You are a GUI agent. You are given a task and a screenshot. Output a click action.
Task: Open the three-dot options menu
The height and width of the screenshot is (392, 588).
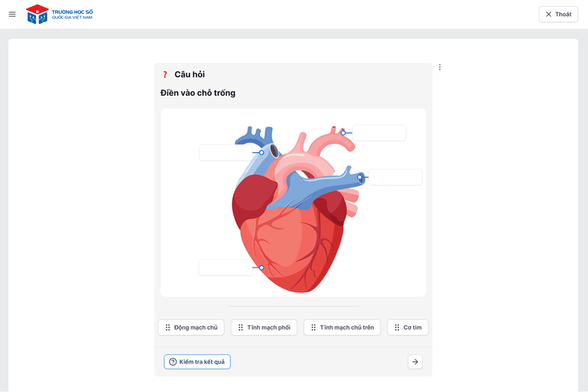(440, 67)
